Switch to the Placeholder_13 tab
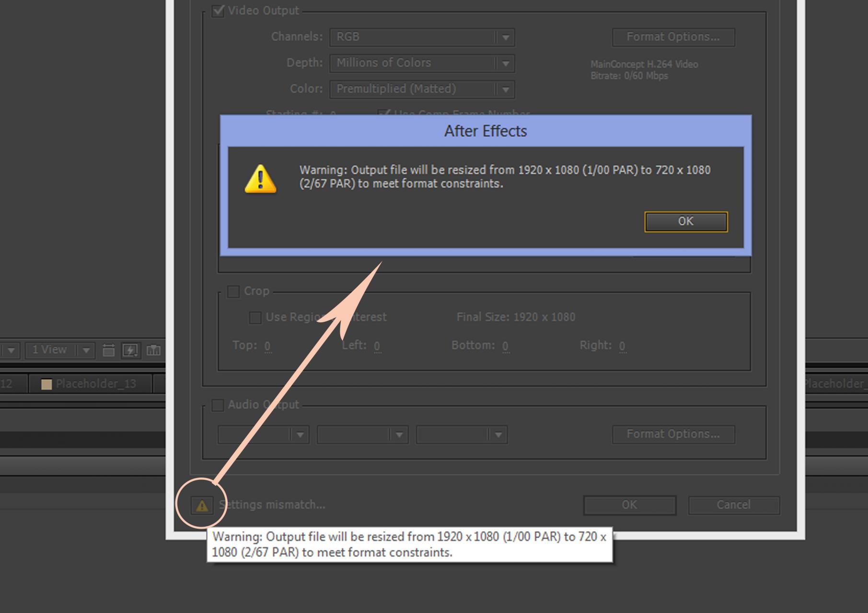The image size is (868, 613). [90, 384]
